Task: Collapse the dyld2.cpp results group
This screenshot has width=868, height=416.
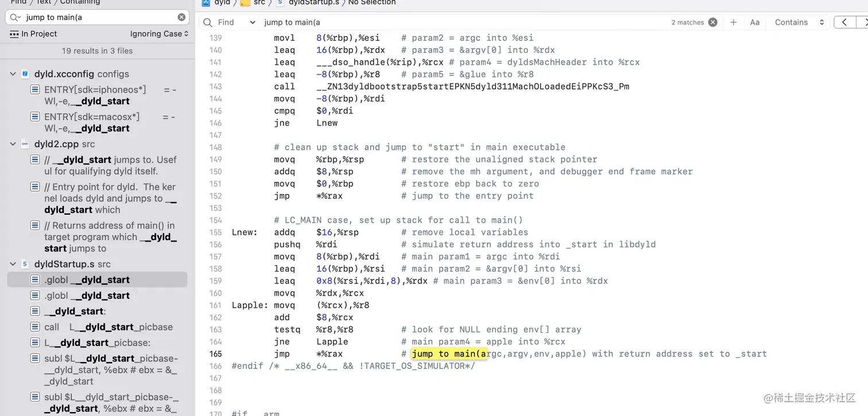Action: point(13,144)
